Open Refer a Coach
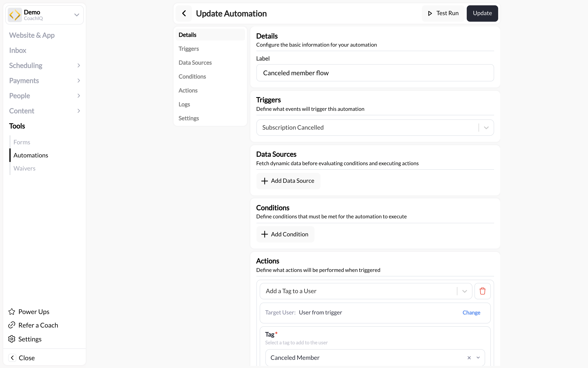Viewport: 588px width, 368px height. pos(38,325)
